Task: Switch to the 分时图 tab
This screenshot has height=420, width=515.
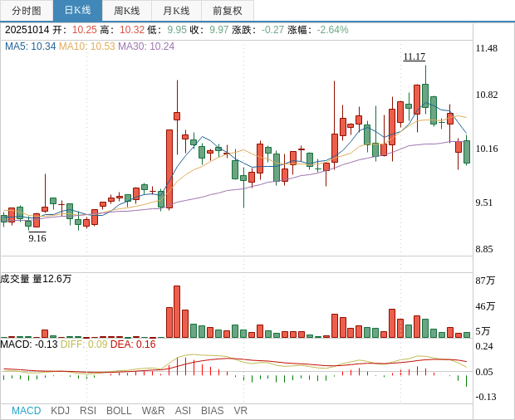Action: (27, 11)
